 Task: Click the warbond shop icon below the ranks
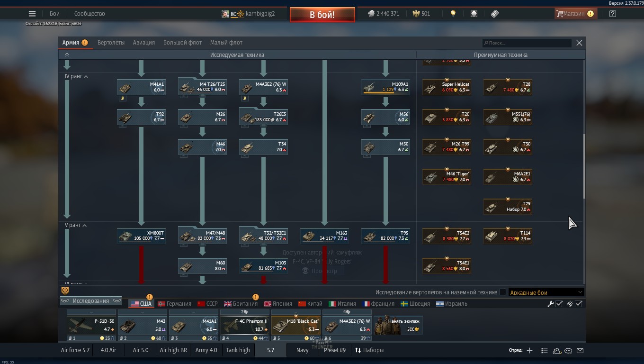pyautogui.click(x=65, y=291)
